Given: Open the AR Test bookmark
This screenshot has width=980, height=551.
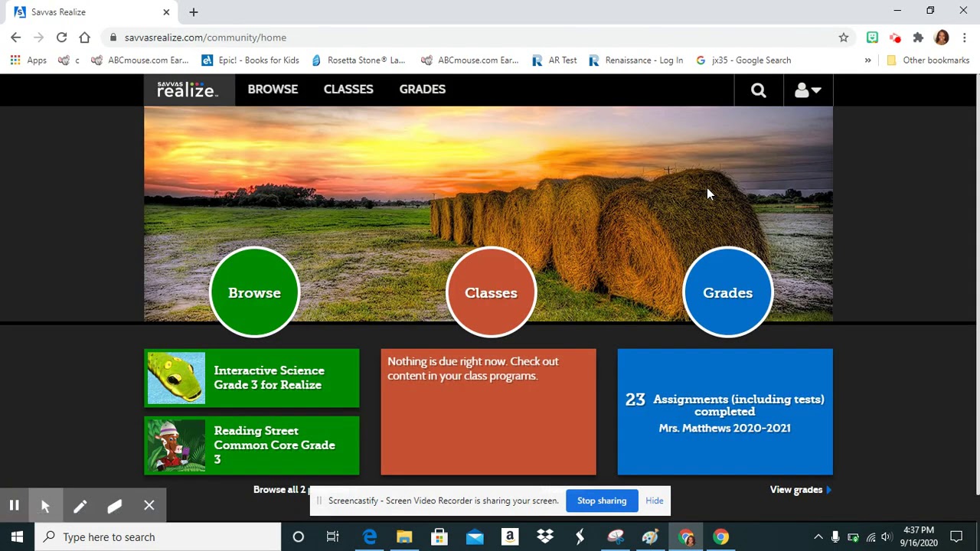Looking at the screenshot, I should click(554, 60).
